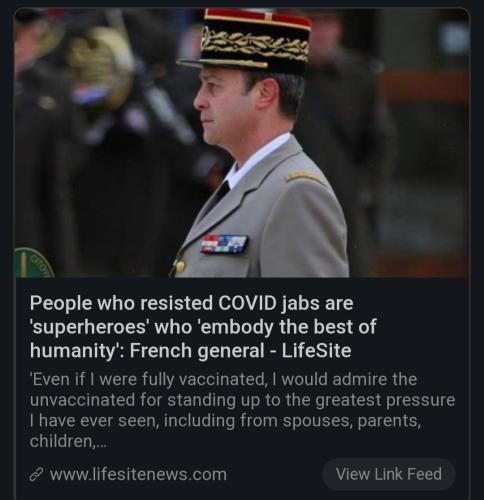This screenshot has width=484, height=500.
Task: Select the description line starting 'Even if I
Action: 223,379
